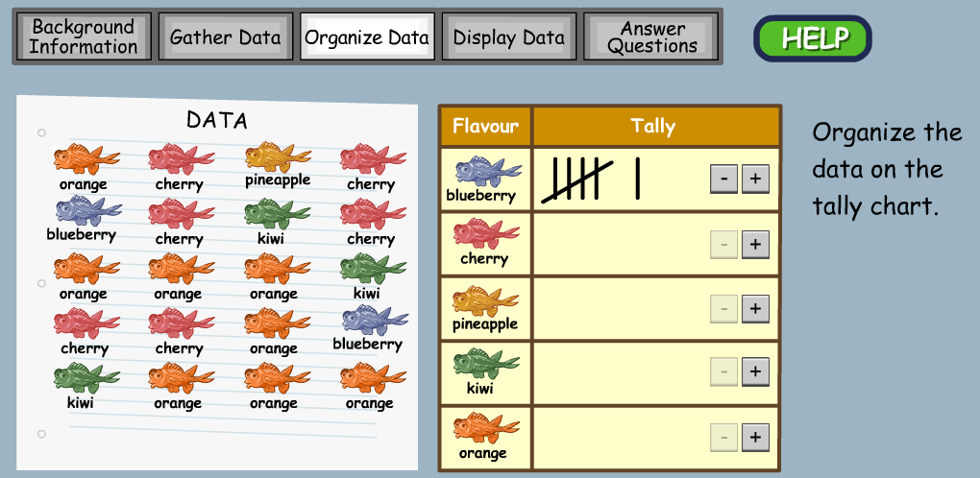
Task: Remove a tally mark from blueberry
Action: pos(724,179)
